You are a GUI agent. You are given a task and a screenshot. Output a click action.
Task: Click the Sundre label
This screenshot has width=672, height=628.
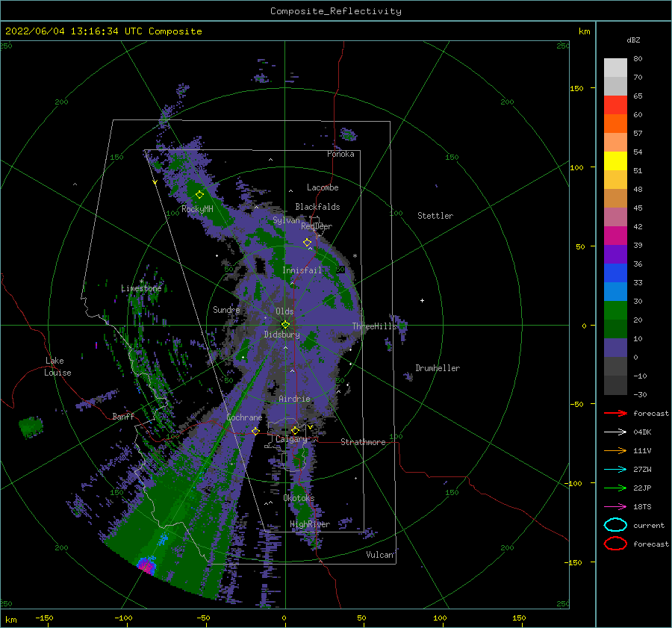226,309
